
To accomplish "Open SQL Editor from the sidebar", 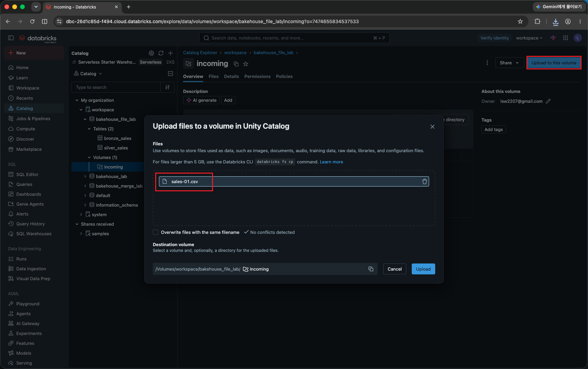I will (27, 174).
